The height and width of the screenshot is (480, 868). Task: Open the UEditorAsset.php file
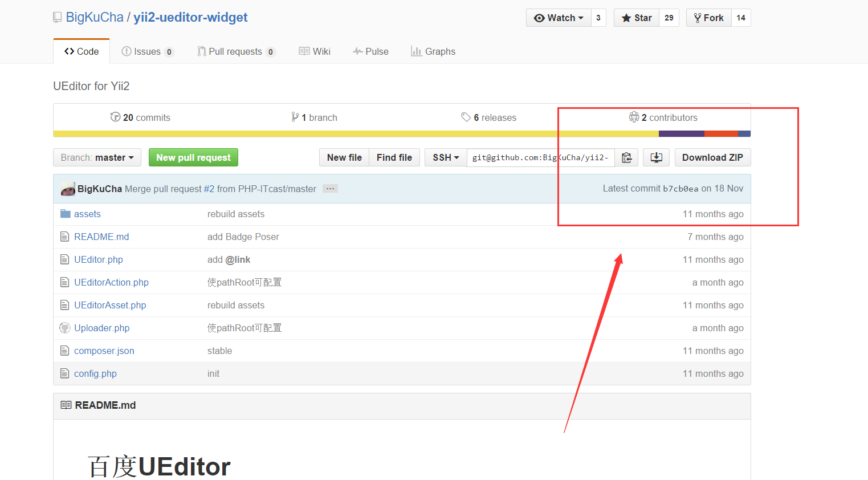110,305
